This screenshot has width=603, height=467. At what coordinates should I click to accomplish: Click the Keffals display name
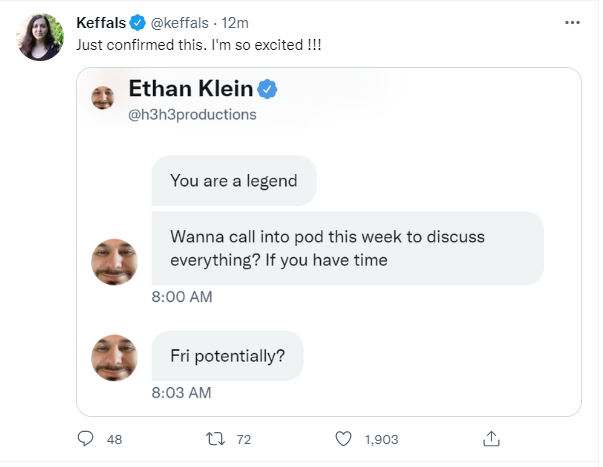101,23
